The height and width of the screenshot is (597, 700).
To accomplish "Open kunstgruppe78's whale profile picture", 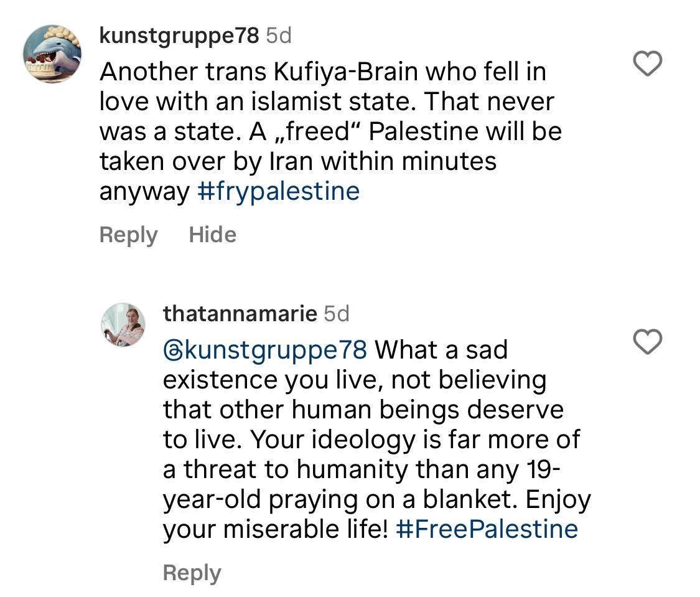I will point(52,54).
